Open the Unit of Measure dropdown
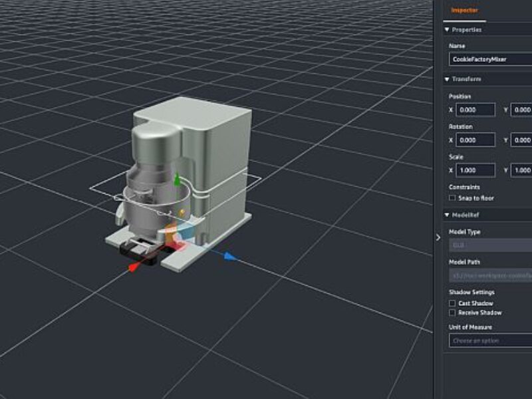The width and height of the screenshot is (532, 399). click(x=491, y=340)
